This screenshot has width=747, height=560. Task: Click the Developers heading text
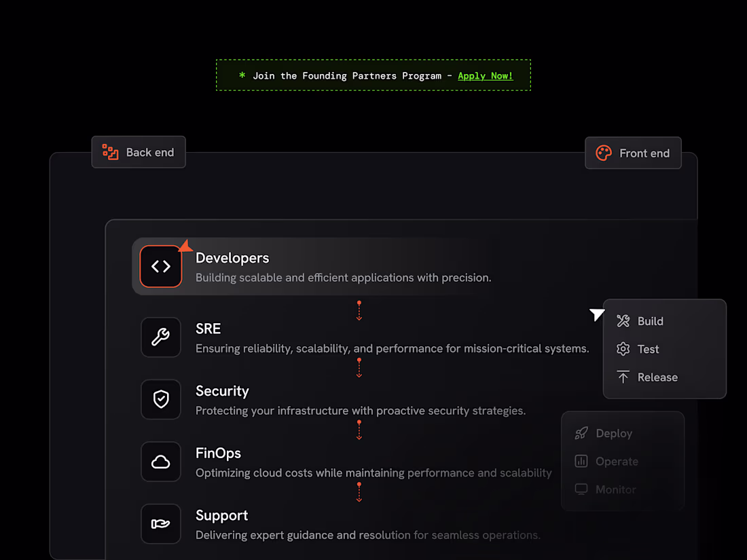(232, 258)
